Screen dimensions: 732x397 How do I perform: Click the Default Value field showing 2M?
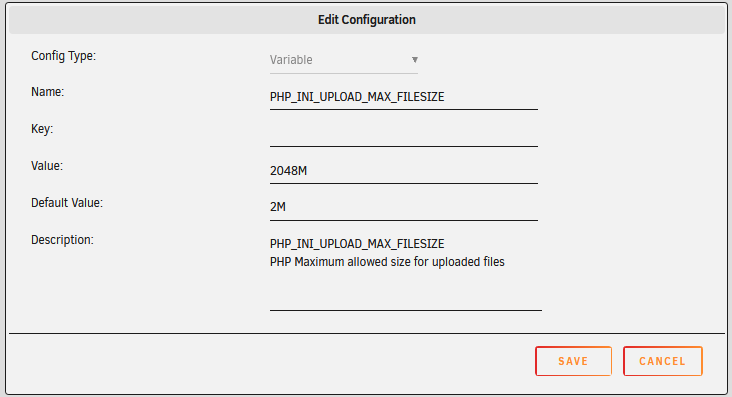coord(404,207)
